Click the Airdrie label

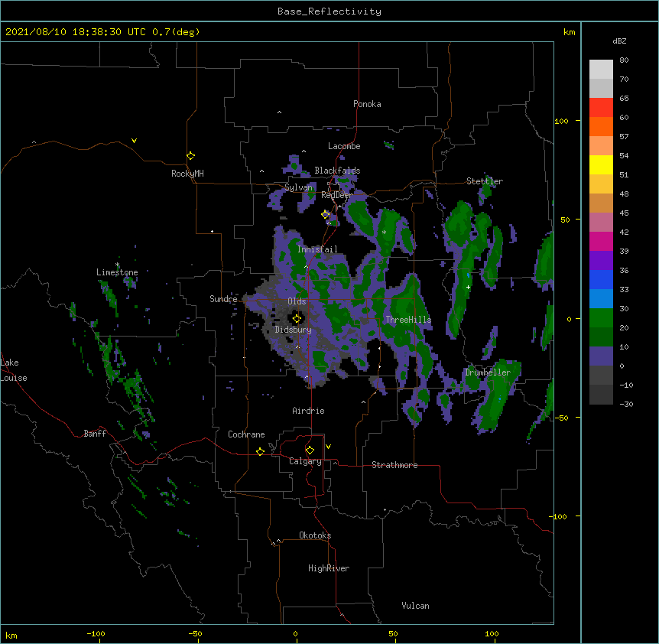pos(309,411)
